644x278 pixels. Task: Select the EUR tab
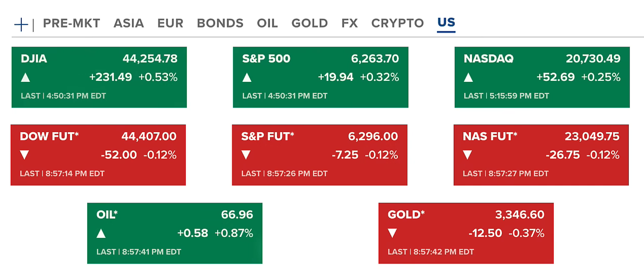tap(171, 23)
